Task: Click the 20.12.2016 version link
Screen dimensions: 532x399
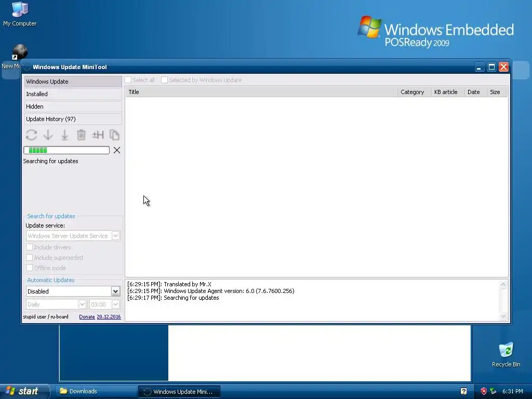Action: [109, 316]
